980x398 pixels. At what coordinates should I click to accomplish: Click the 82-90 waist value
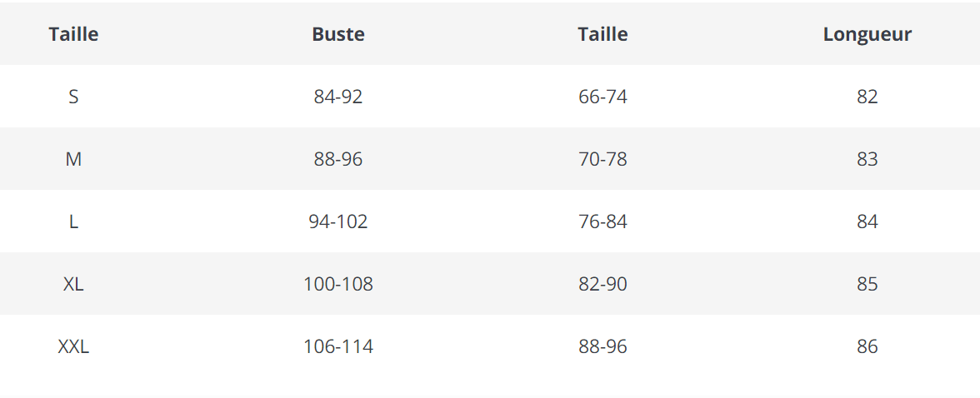click(602, 284)
